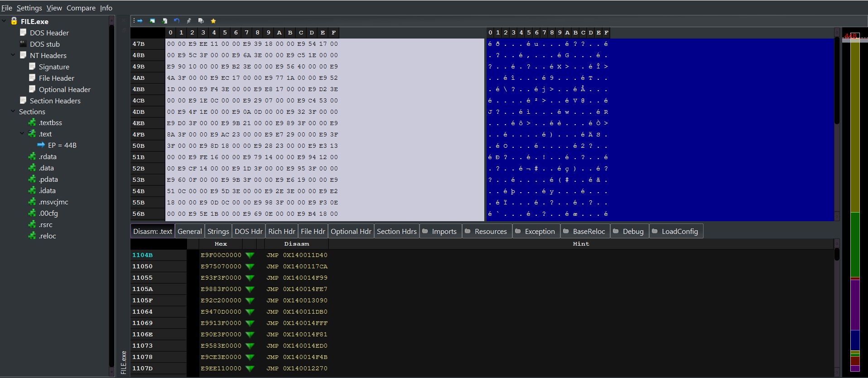Follow green arrow for JMP at 1104B
Screen dimensions: 868x378
click(250, 255)
